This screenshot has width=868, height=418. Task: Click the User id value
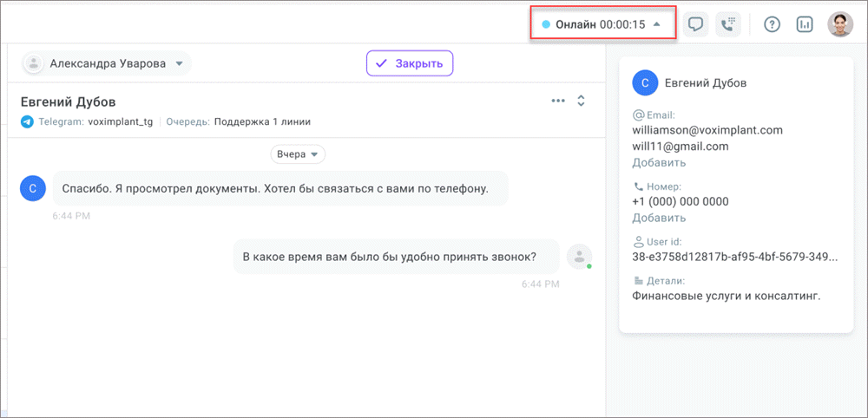pyautogui.click(x=734, y=257)
